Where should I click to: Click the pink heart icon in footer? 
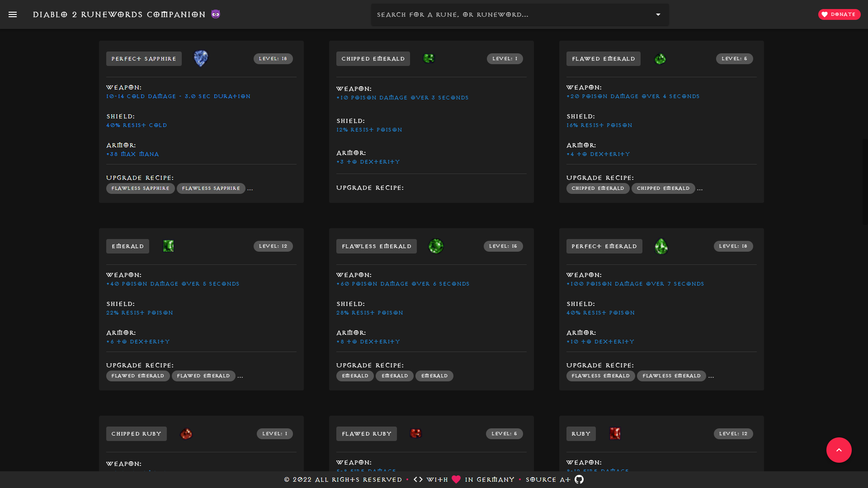(x=456, y=479)
